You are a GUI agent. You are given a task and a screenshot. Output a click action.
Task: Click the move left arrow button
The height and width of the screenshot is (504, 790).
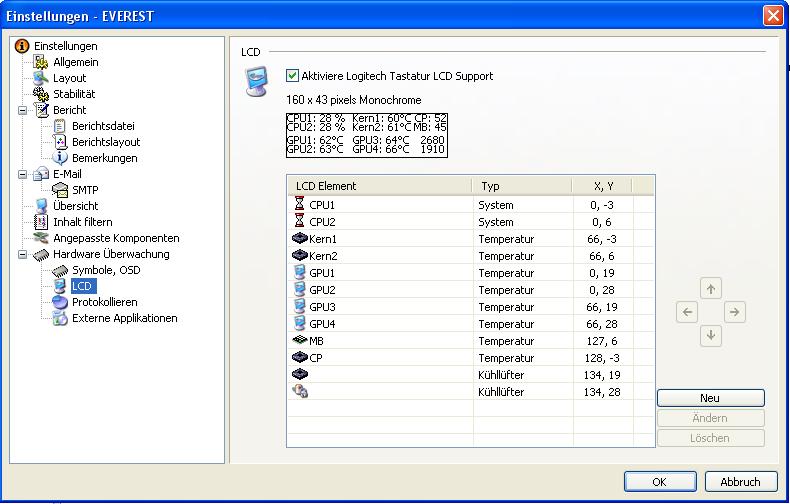[687, 312]
